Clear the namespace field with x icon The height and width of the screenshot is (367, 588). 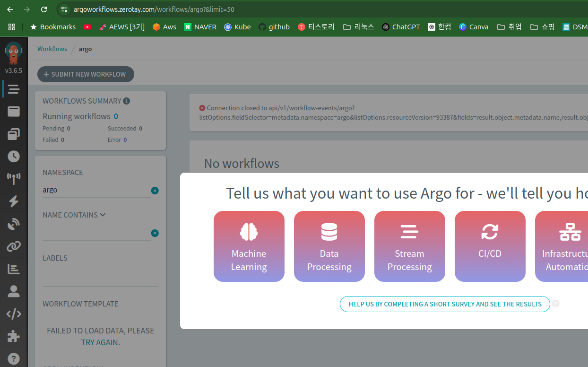click(x=155, y=191)
